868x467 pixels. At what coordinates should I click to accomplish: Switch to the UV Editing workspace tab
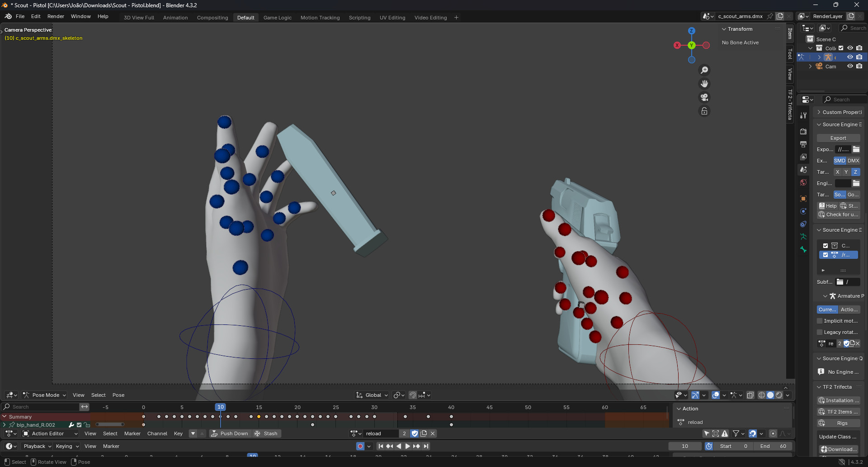[392, 17]
